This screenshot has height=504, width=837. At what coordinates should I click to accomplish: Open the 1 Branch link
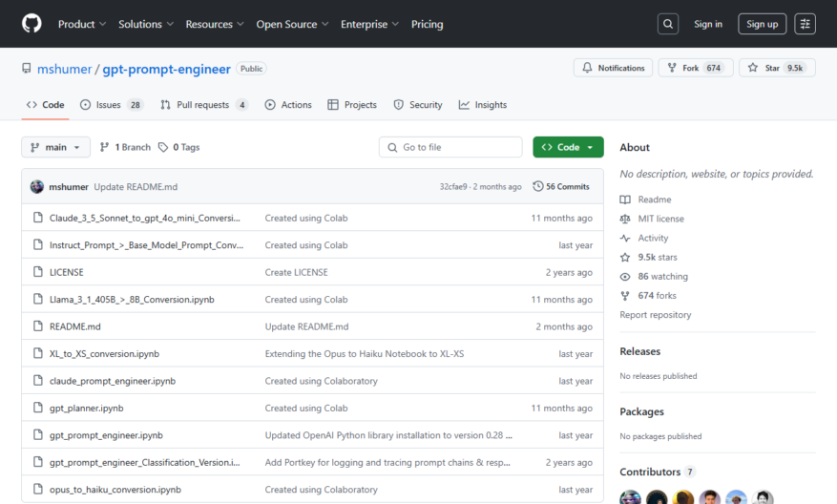[x=125, y=147]
